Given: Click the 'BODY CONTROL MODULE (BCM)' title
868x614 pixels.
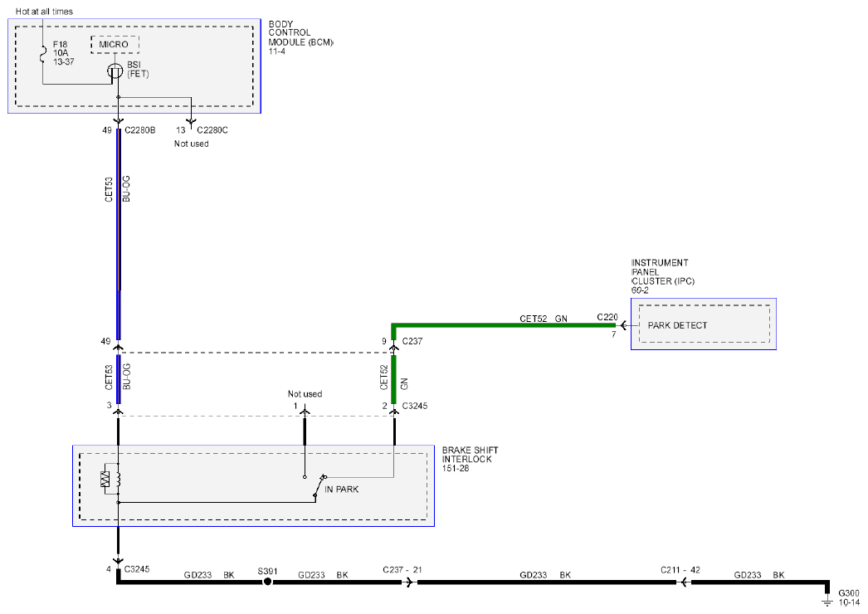Looking at the screenshot, I should coord(300,33).
